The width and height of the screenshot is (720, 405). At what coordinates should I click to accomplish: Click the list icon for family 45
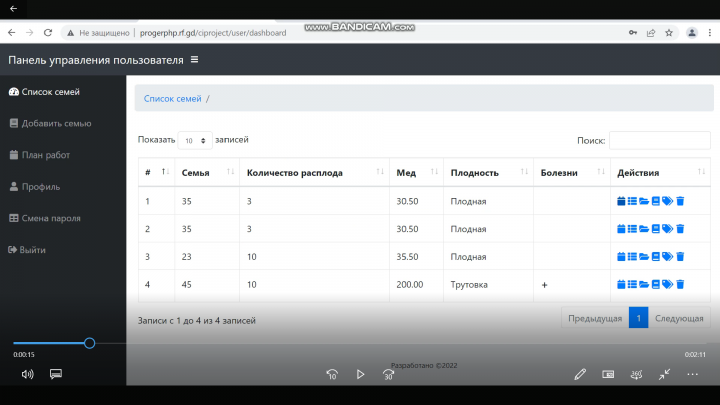(x=632, y=285)
